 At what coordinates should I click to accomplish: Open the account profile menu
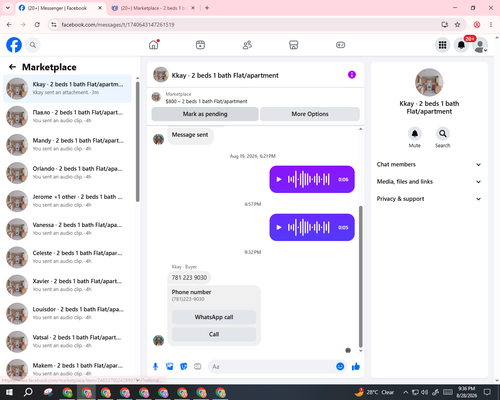pyautogui.click(x=480, y=45)
